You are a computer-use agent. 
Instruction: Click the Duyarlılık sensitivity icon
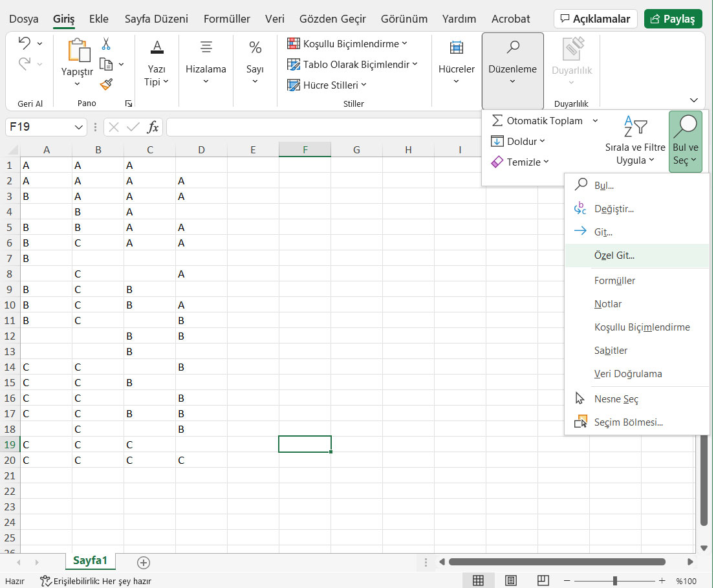(x=573, y=49)
